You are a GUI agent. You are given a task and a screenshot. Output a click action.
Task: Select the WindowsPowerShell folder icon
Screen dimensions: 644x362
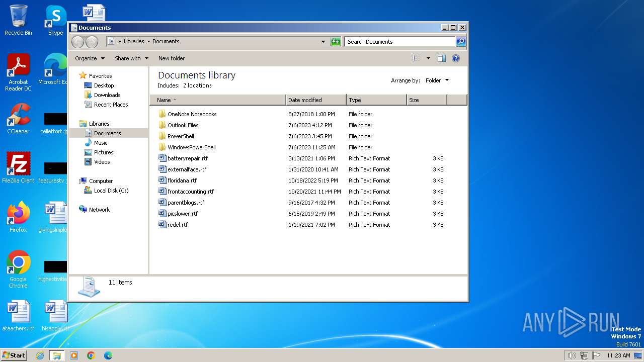pyautogui.click(x=162, y=147)
